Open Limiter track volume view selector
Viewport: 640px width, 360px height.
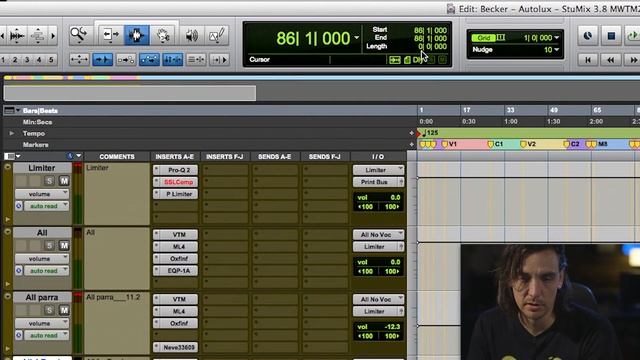(x=42, y=194)
